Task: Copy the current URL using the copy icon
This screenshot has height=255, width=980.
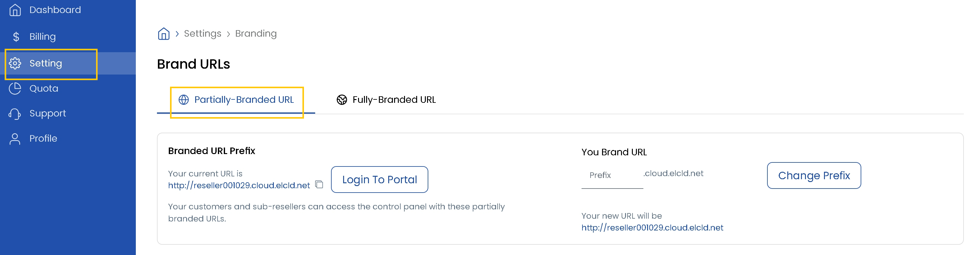Action: tap(319, 184)
